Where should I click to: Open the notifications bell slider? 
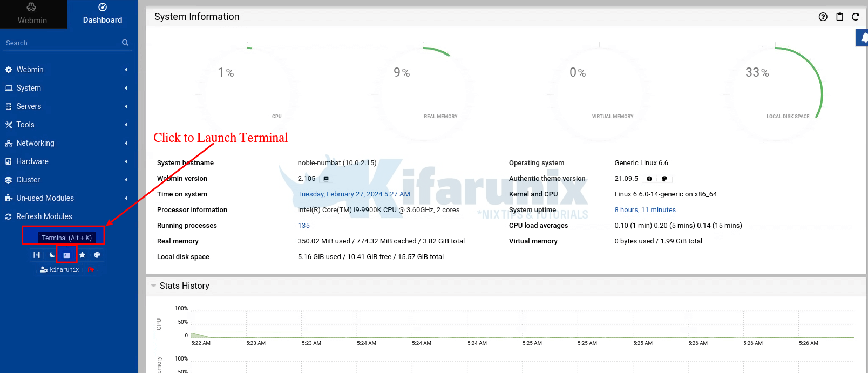(863, 38)
